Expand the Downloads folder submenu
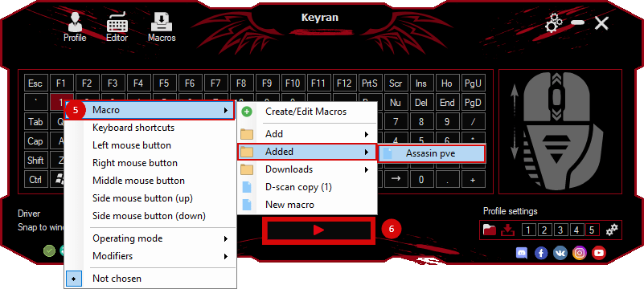This screenshot has height=289, width=644. pos(366,169)
